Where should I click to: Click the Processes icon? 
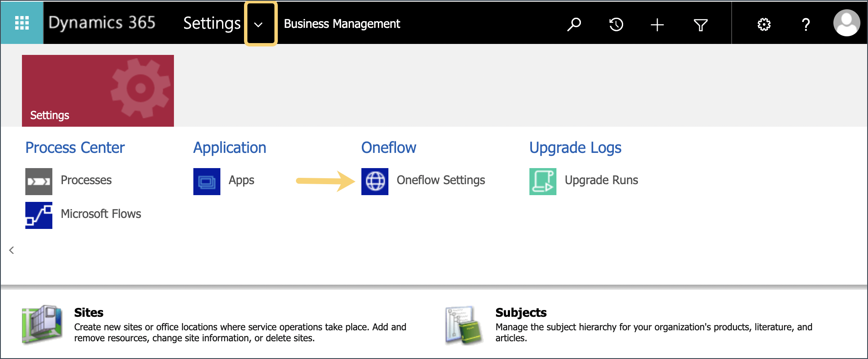coord(39,182)
